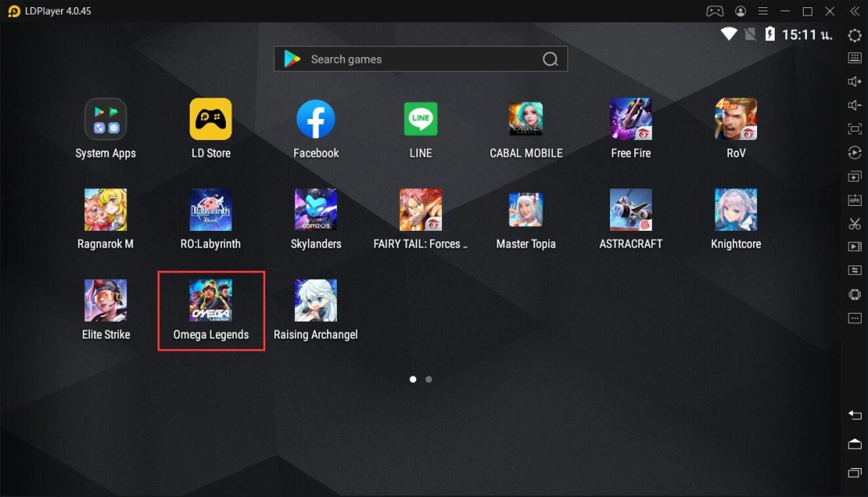
Task: Toggle screen rotation
Action: [x=854, y=152]
